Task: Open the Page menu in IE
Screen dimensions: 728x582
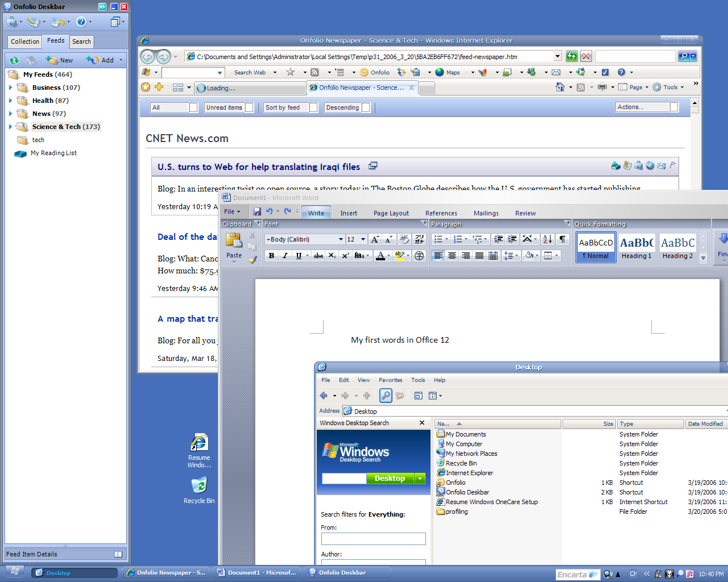Action: pos(634,87)
